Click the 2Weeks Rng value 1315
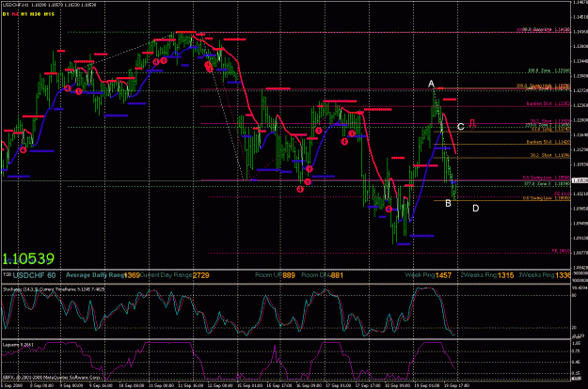 point(505,275)
